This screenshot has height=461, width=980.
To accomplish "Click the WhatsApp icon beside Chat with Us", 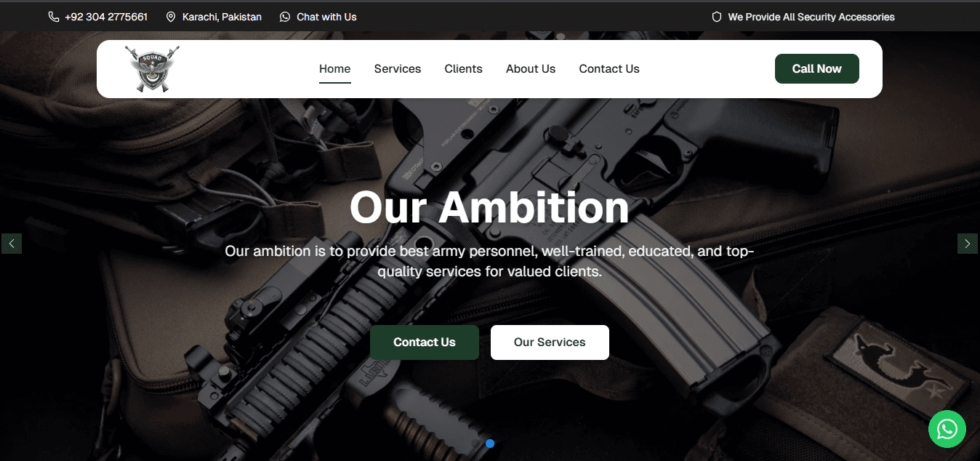I will 285,17.
